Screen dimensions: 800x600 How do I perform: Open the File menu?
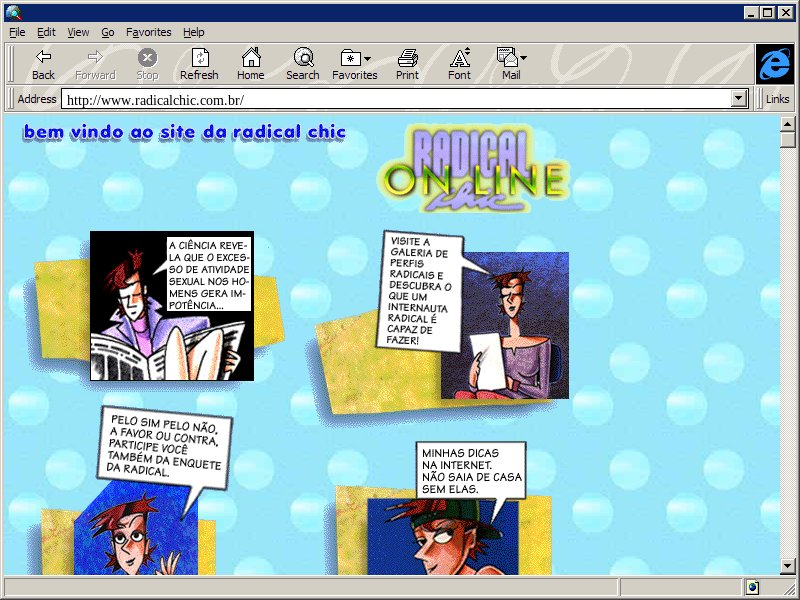click(x=17, y=32)
